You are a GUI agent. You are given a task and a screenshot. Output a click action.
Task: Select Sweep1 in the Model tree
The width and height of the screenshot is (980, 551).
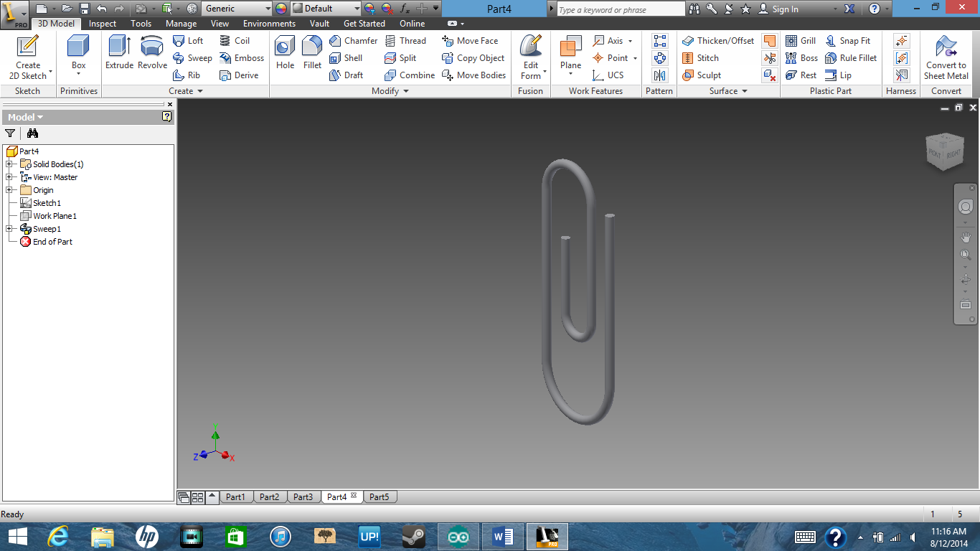[x=46, y=228]
